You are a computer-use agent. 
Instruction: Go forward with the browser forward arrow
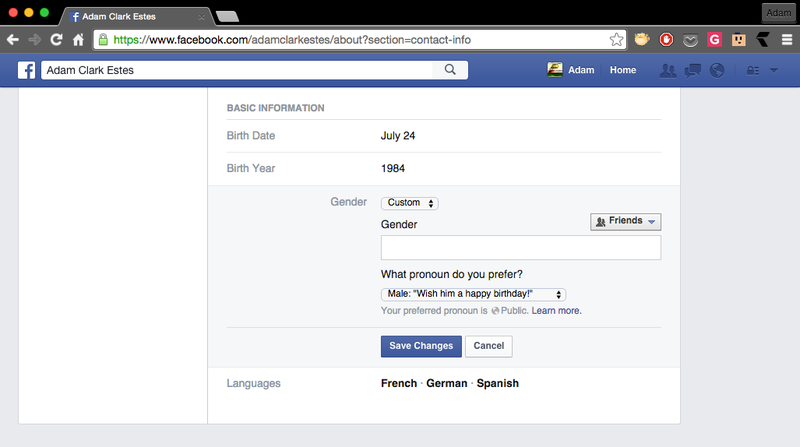pos(35,40)
